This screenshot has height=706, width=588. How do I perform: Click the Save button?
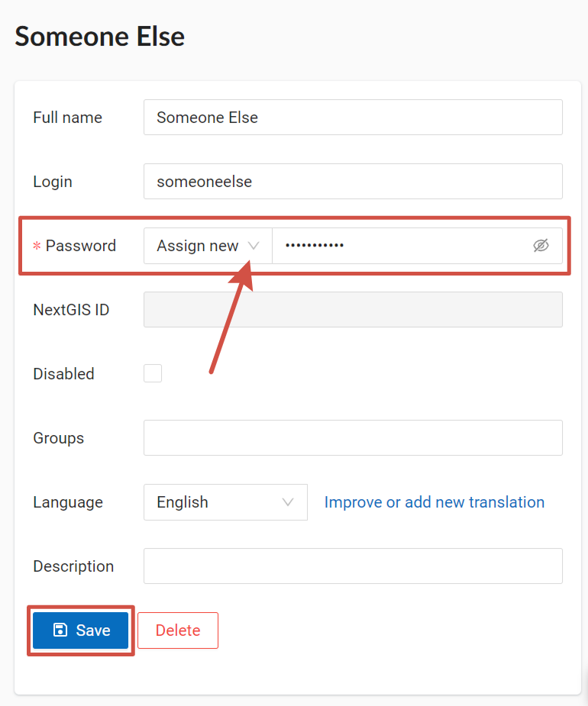(81, 630)
